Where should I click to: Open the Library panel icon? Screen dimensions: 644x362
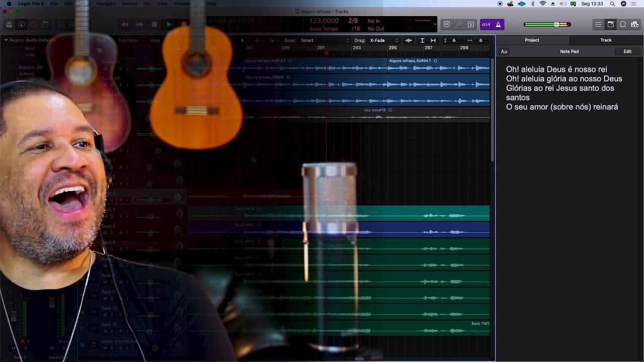[9, 24]
